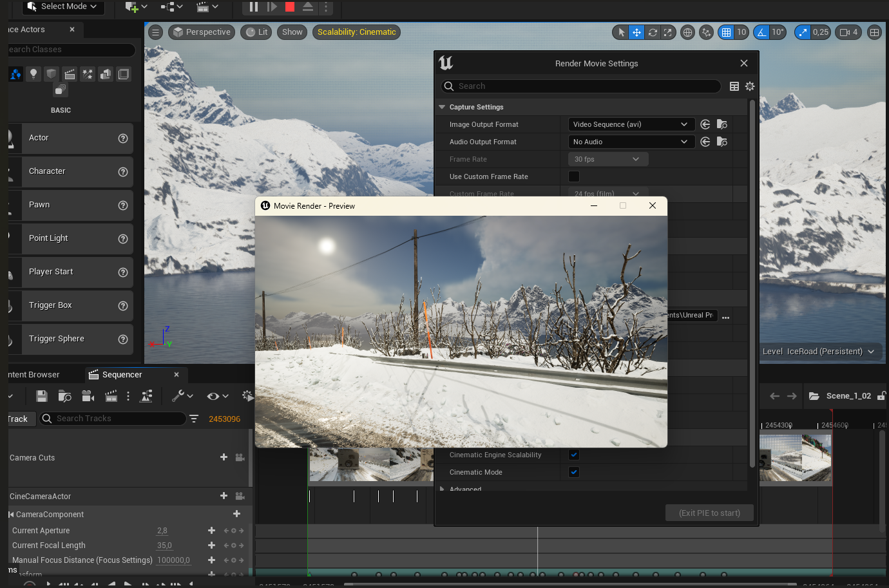Open the Perspective view mode menu
Screen dimensions: 889x588
coord(202,32)
